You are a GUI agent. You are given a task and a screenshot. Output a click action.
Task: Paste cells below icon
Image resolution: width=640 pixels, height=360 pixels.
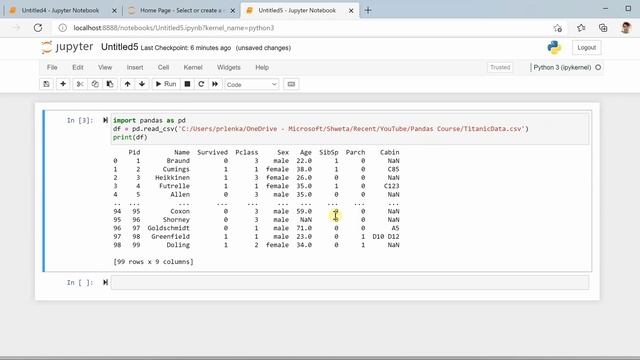pos(110,84)
